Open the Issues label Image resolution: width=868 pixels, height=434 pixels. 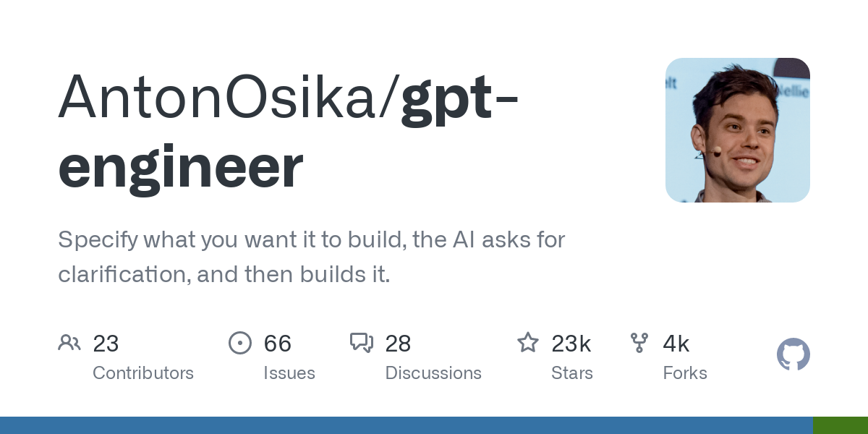(x=289, y=373)
